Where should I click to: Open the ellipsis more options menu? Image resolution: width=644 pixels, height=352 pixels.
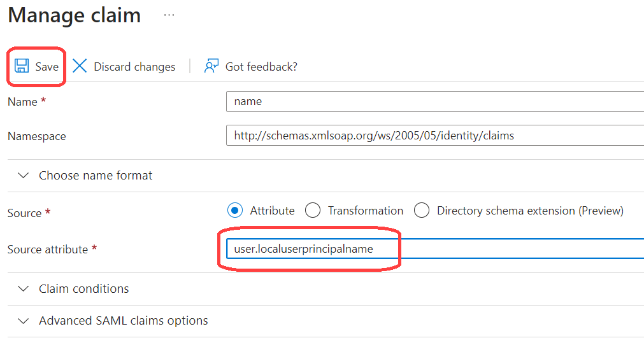[169, 15]
